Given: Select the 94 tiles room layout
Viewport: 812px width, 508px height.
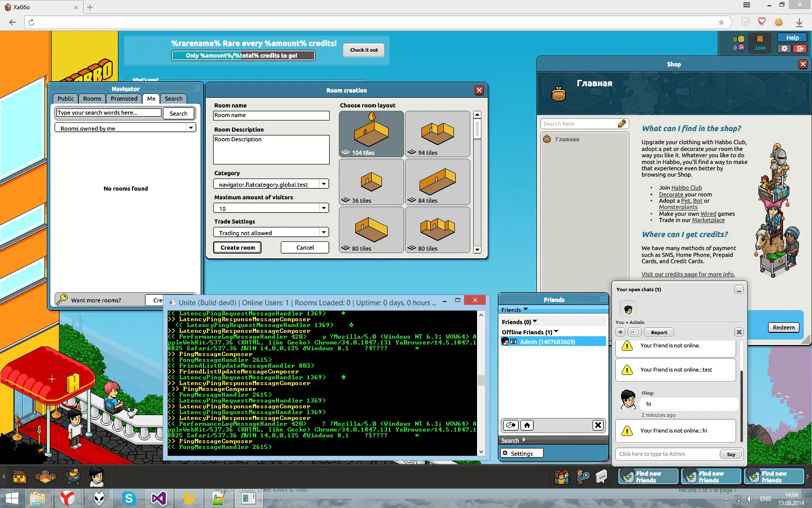Looking at the screenshot, I should click(x=437, y=134).
